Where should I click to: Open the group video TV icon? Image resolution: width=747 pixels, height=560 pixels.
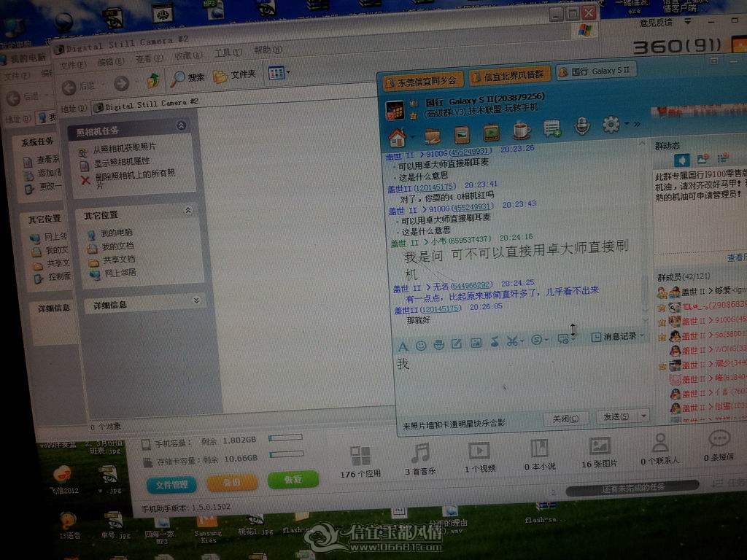pyautogui.click(x=491, y=133)
